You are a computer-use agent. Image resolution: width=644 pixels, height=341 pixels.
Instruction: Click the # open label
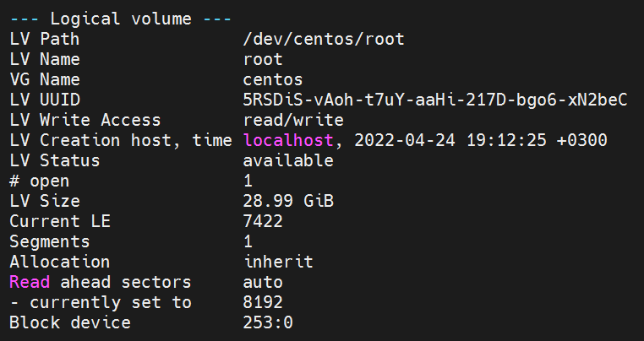40,181
